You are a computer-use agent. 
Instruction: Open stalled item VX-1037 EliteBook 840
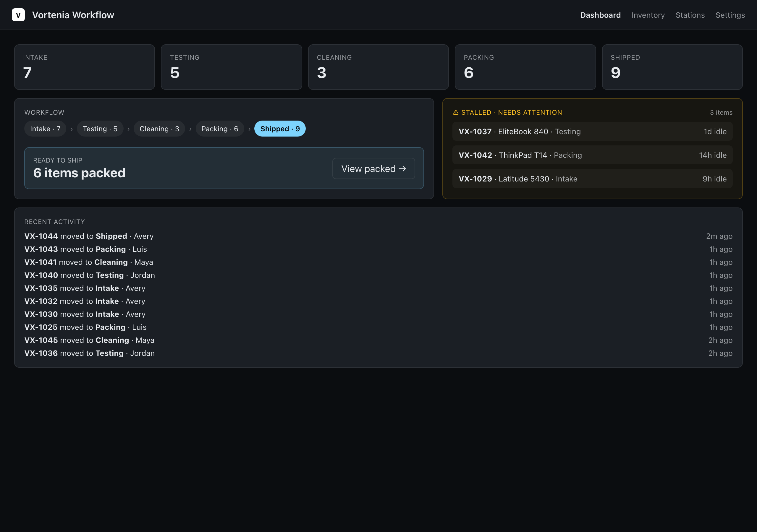point(593,132)
